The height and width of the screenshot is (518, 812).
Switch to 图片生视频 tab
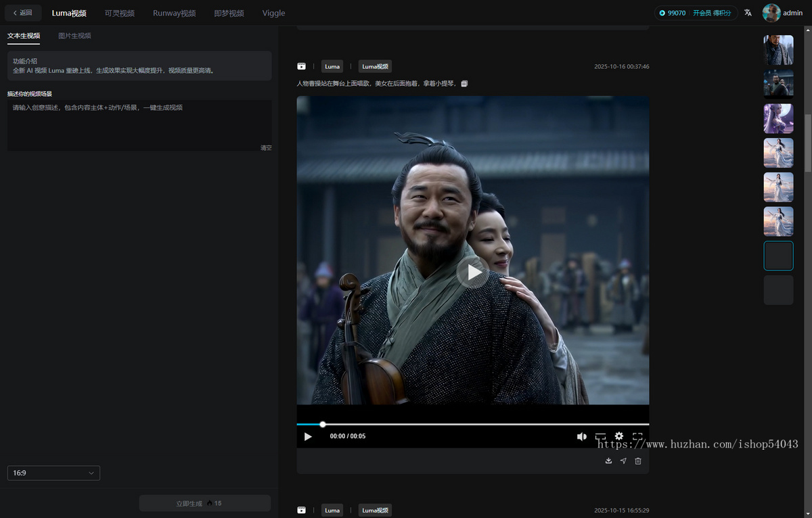tap(74, 36)
